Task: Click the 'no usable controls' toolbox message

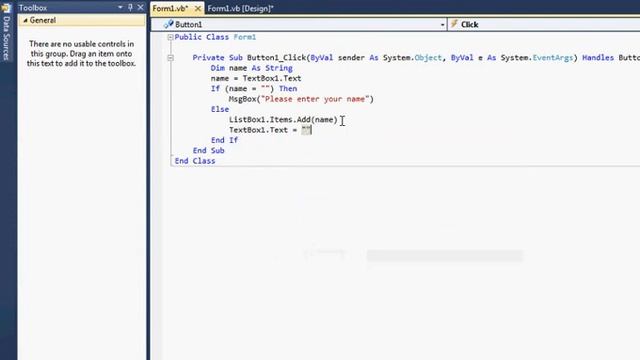Action: [x=82, y=53]
